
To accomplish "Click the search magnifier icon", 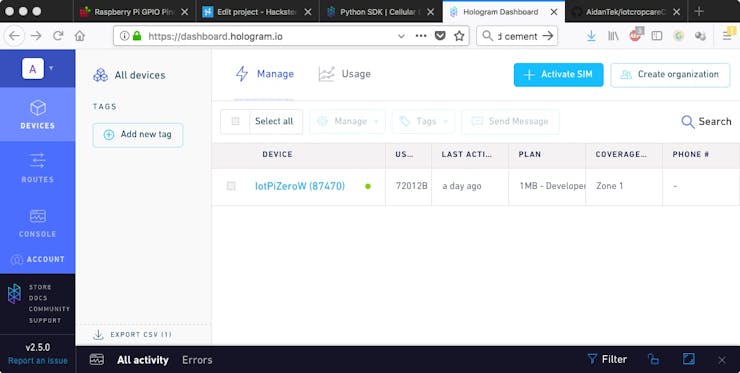I will pyautogui.click(x=688, y=122).
